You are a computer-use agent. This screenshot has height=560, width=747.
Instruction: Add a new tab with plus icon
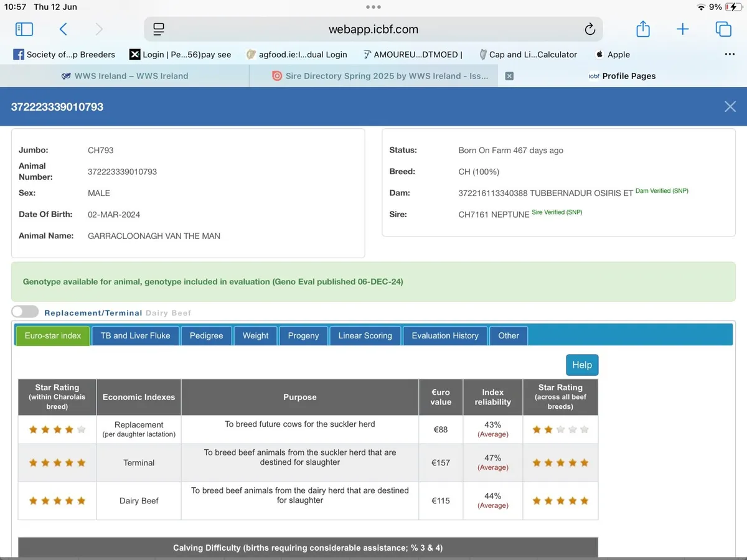pos(683,29)
